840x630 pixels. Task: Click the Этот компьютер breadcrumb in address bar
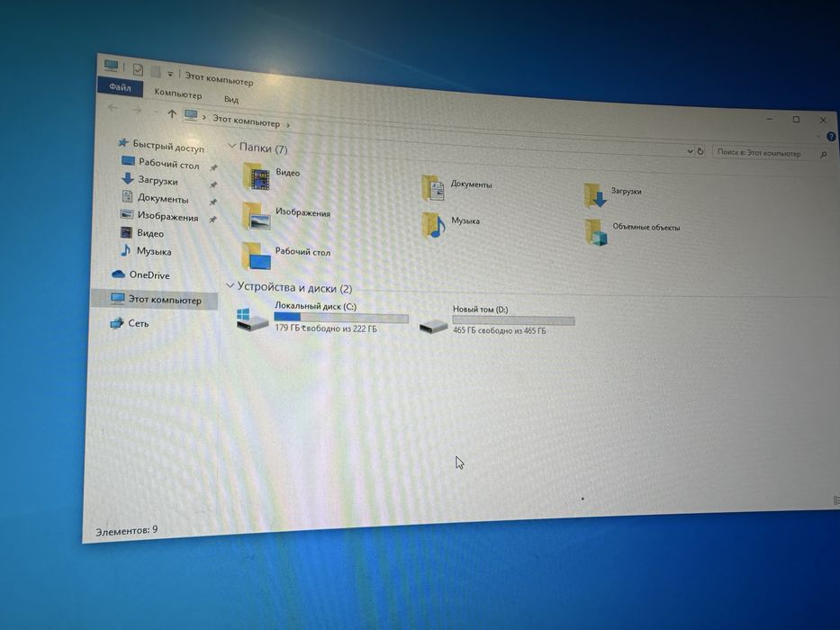click(246, 121)
